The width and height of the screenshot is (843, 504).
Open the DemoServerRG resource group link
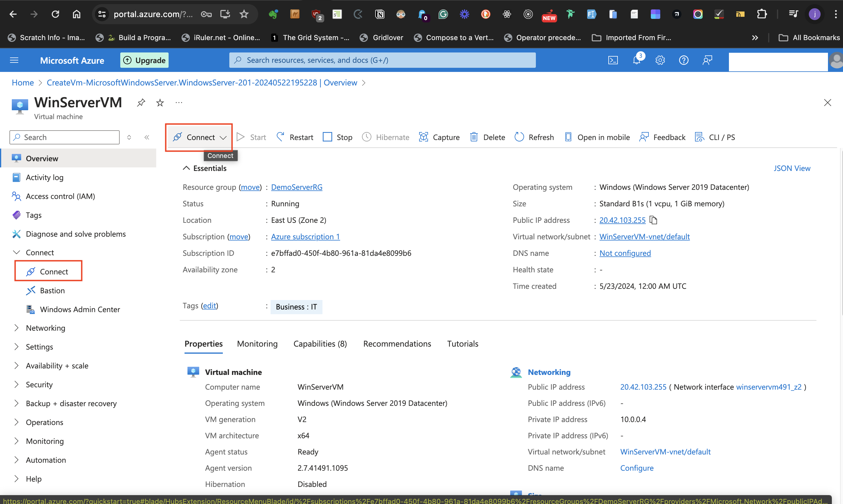(297, 187)
